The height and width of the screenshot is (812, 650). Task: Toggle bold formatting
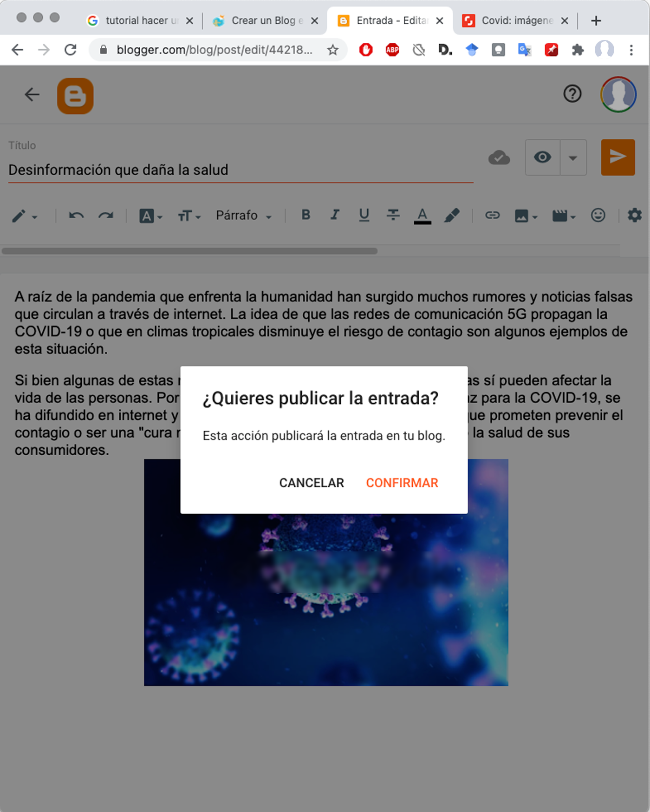(x=305, y=215)
